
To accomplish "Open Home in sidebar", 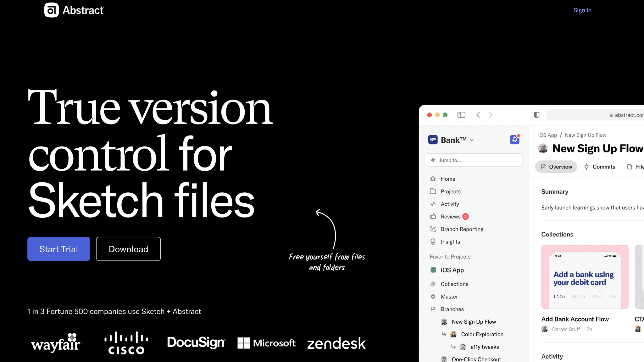I will (x=448, y=179).
